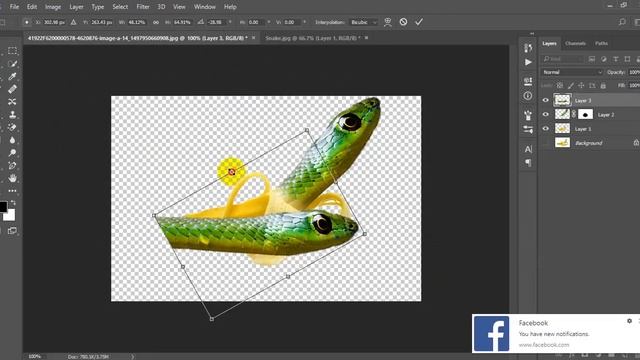640x360 pixels.
Task: Toggle lock all padlock icon
Action: point(603,85)
